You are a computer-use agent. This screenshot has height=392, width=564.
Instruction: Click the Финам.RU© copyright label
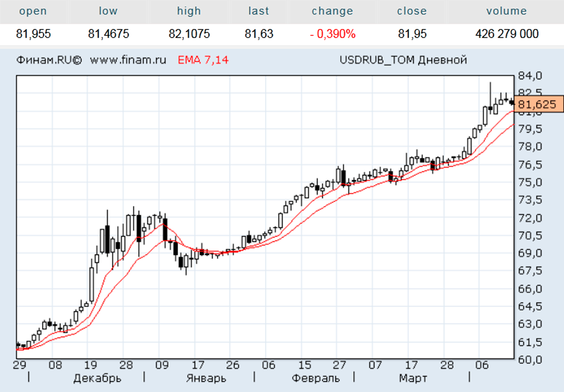click(x=50, y=60)
